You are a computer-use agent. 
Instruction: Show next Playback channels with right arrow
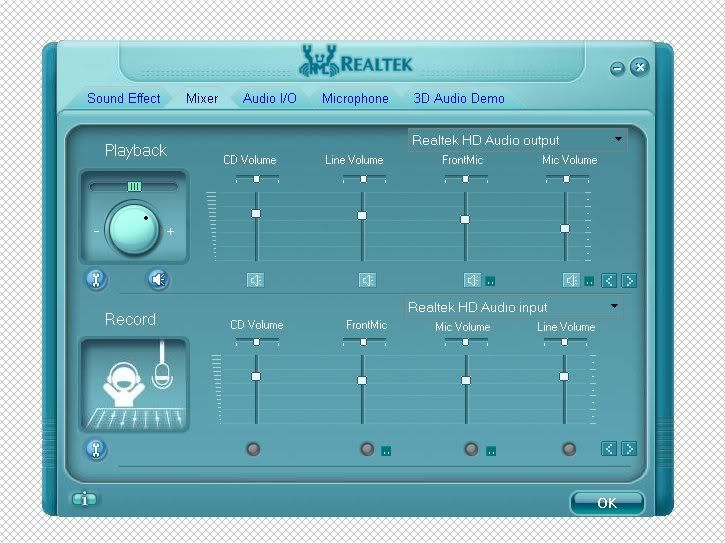click(629, 280)
